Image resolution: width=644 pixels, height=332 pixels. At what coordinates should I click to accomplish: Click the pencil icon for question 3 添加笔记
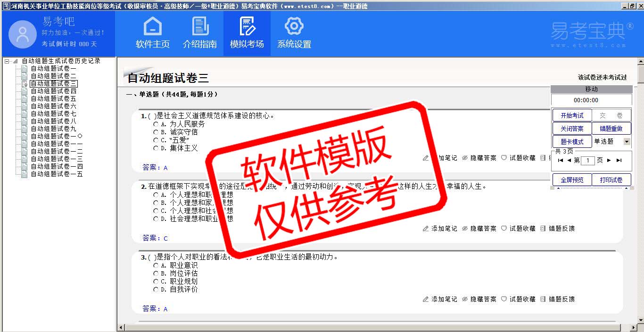click(x=426, y=299)
